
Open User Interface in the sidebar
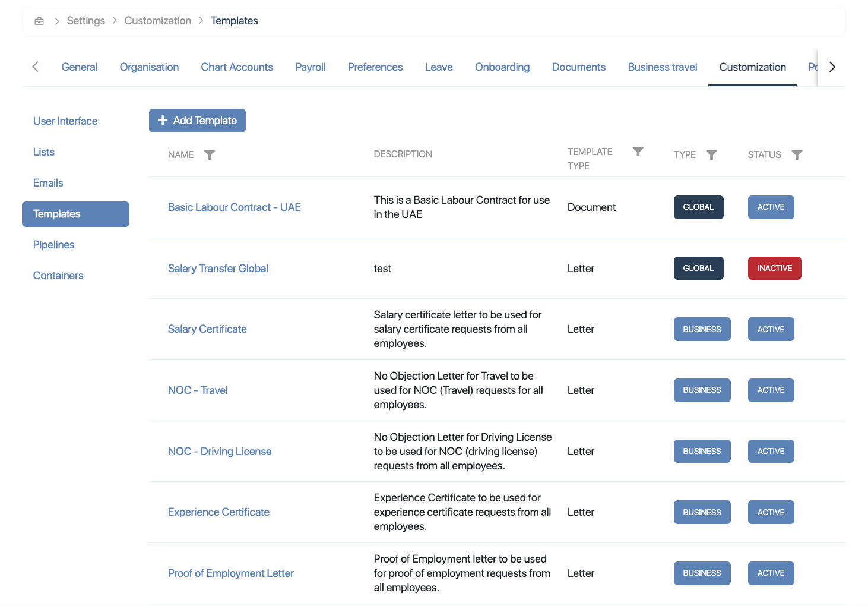click(x=65, y=121)
